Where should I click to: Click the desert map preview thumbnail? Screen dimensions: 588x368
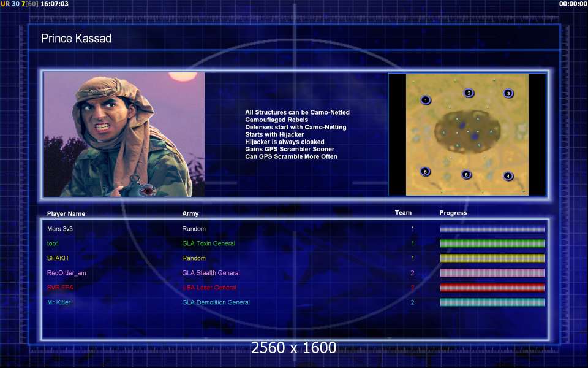click(x=467, y=134)
